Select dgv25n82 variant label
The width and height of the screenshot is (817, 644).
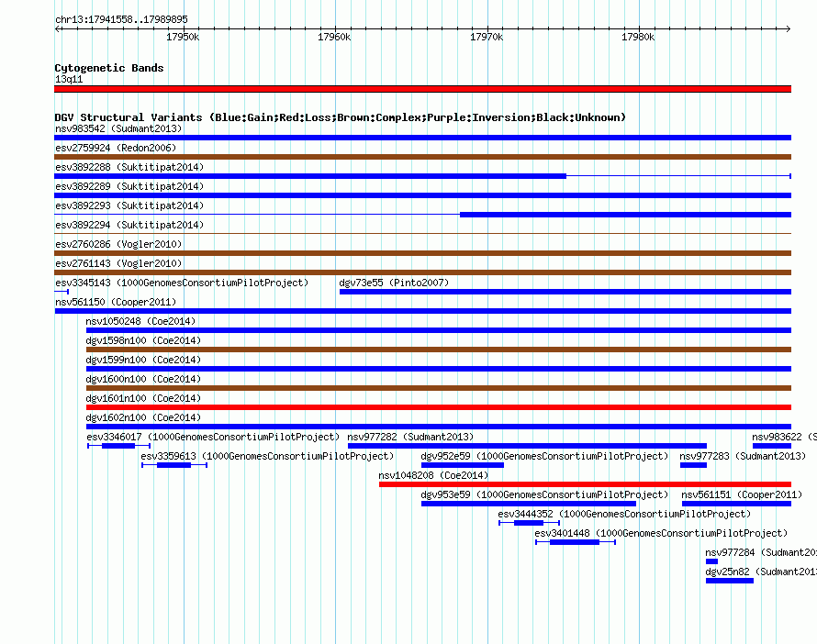pos(761,572)
